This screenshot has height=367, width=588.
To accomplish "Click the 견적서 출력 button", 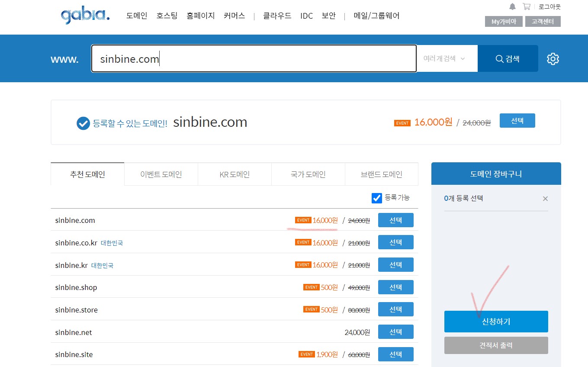I will pyautogui.click(x=496, y=345).
